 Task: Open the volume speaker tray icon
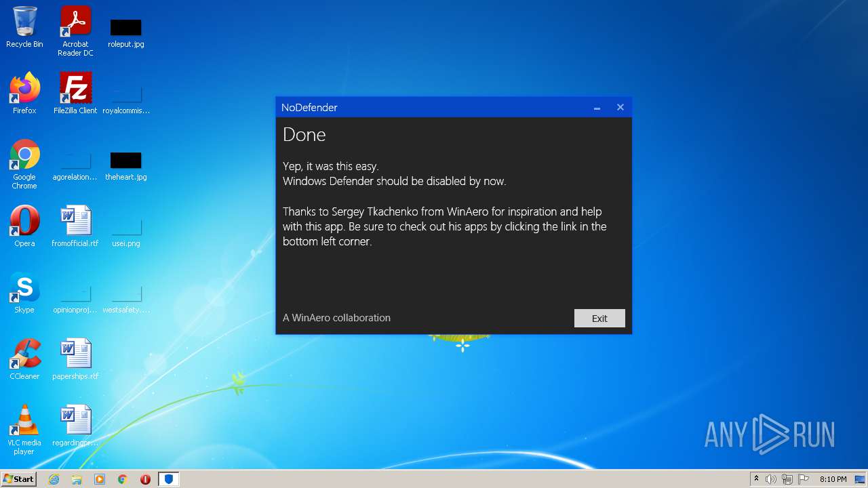pos(771,479)
